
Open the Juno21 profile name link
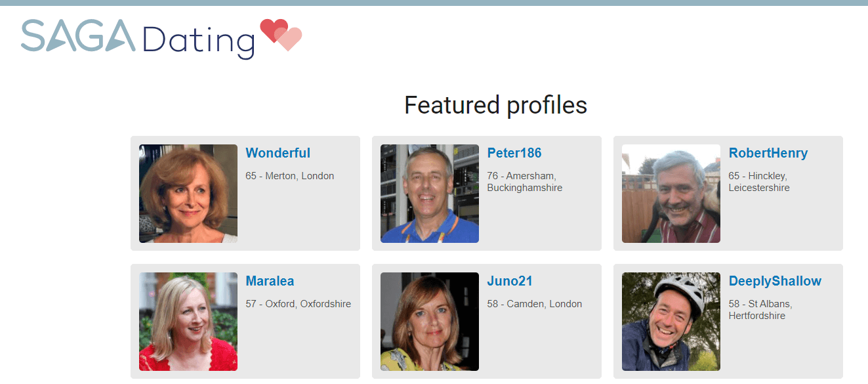[510, 281]
